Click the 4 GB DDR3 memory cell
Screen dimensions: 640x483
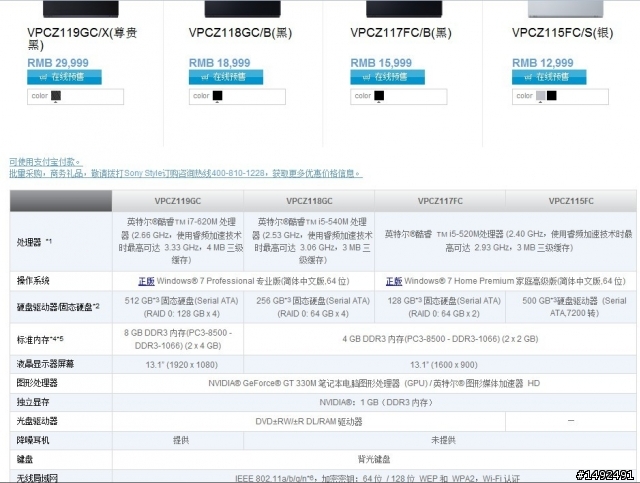(x=440, y=339)
